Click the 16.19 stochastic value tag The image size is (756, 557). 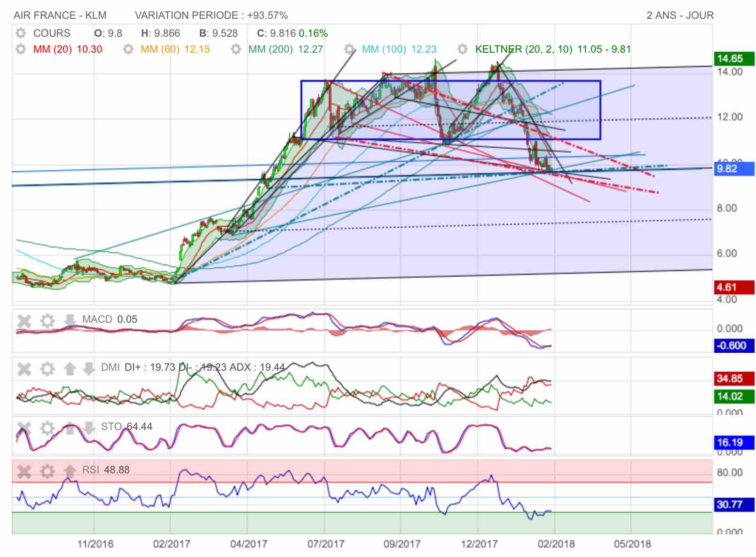point(734,442)
